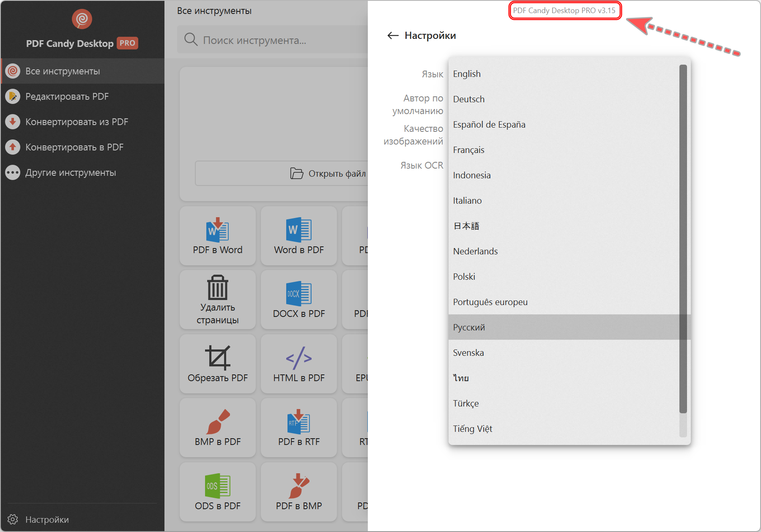This screenshot has width=761, height=532.
Task: Choose Español de España language
Action: point(564,124)
